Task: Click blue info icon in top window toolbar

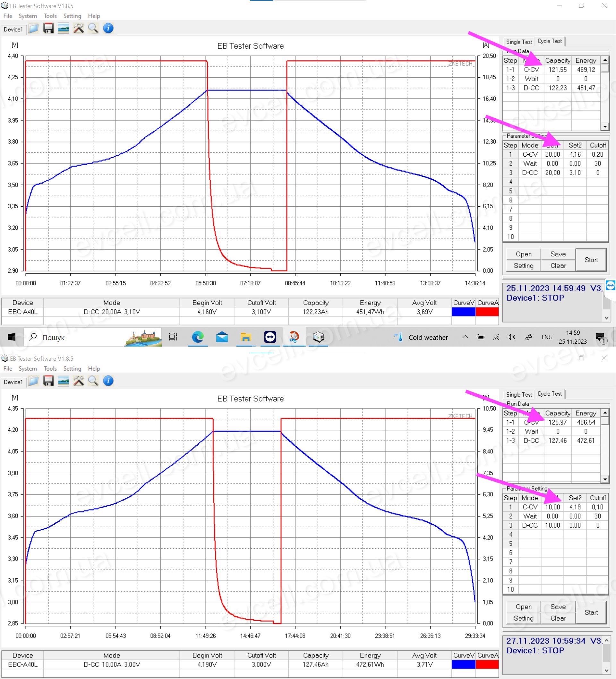Action: [x=108, y=29]
